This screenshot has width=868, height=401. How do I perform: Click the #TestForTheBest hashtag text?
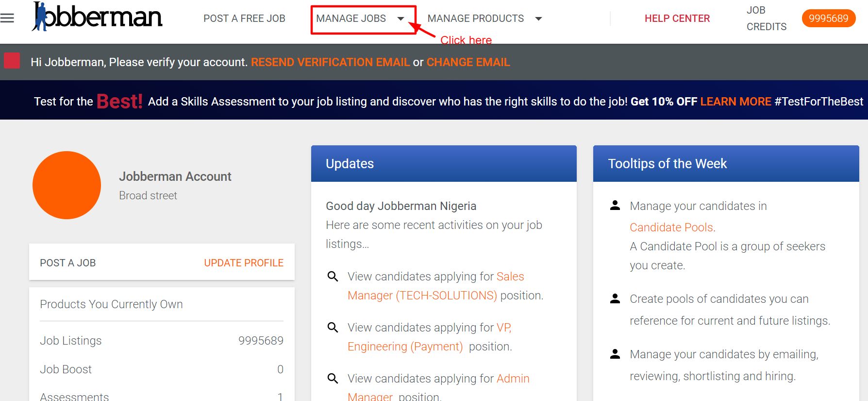pyautogui.click(x=819, y=102)
